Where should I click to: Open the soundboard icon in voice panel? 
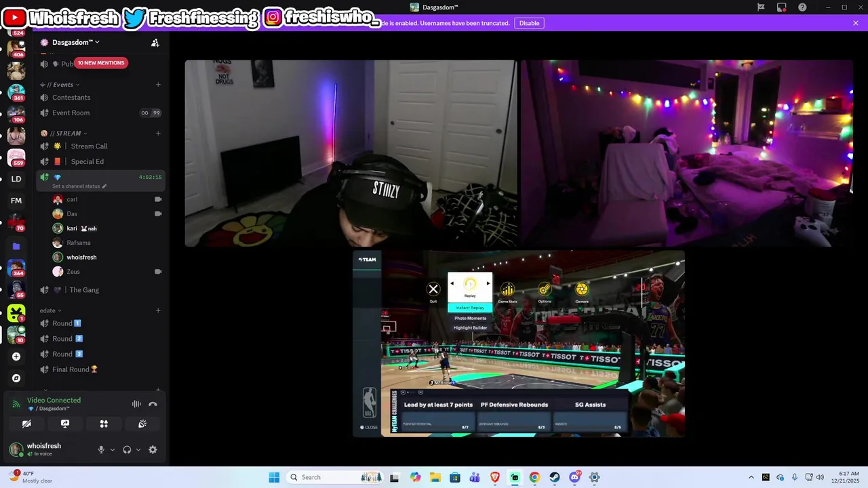point(142,424)
